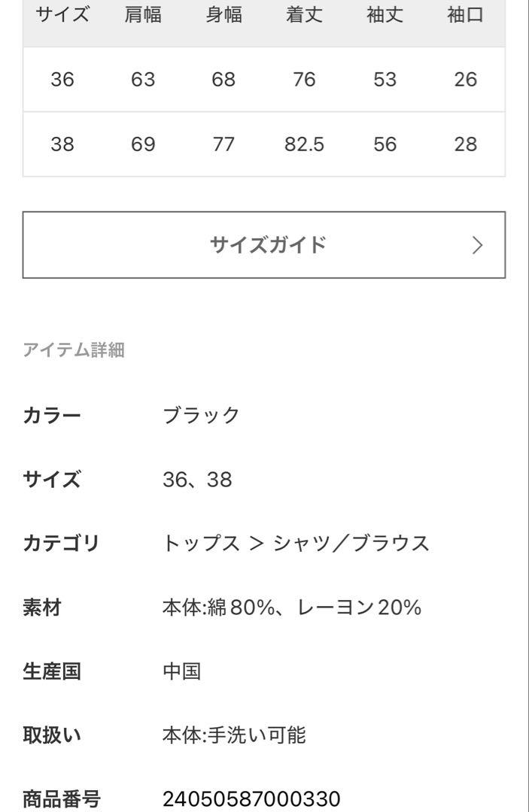Click the アイテム詳細 section heading
Image resolution: width=529 pixels, height=812 pixels.
pyautogui.click(x=74, y=350)
